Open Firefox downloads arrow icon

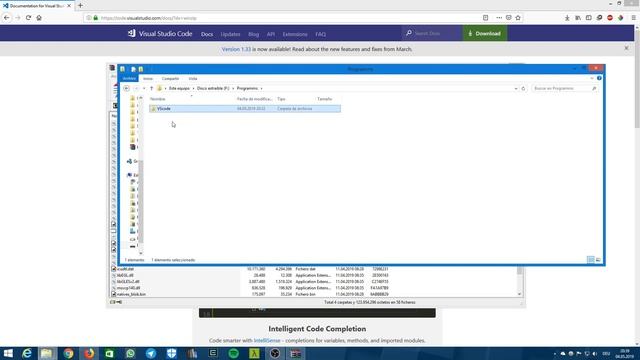tap(567, 18)
